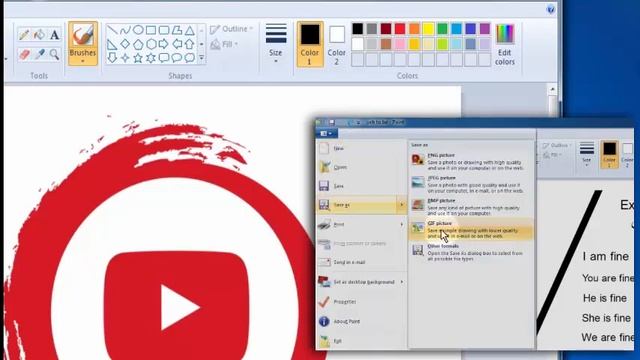Pick the purple color swatch

coord(484,29)
